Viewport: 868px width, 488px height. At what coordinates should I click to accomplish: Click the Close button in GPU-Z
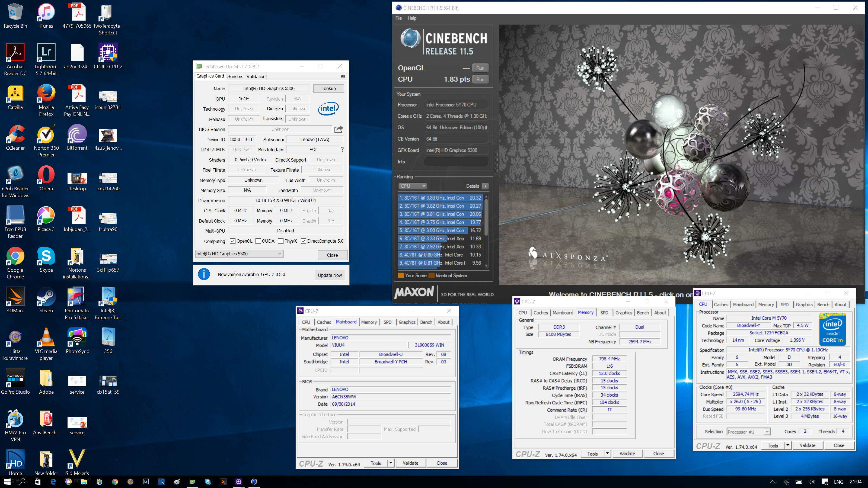pos(332,255)
